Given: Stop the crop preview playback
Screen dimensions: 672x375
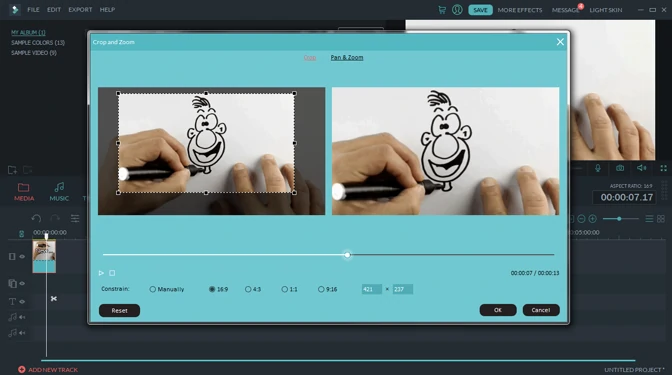Looking at the screenshot, I should coord(112,273).
